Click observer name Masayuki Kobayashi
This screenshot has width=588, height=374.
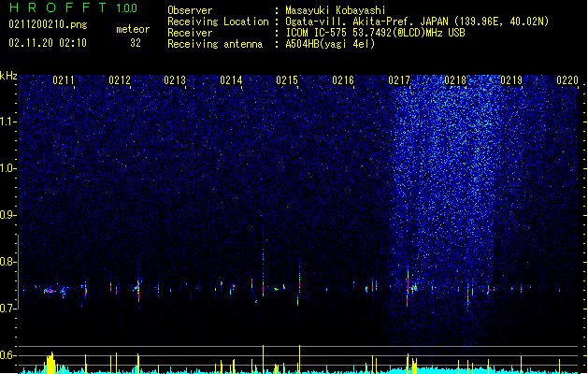click(336, 10)
